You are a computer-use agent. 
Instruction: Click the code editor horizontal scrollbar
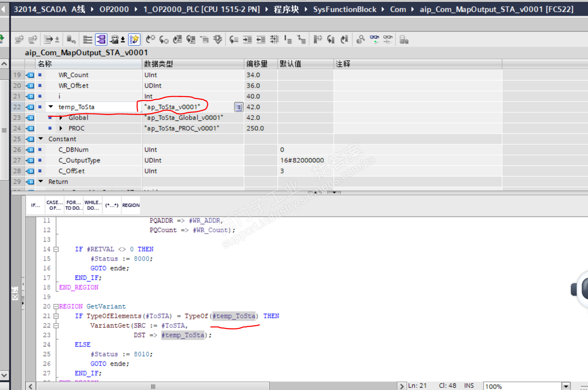pyautogui.click(x=153, y=386)
